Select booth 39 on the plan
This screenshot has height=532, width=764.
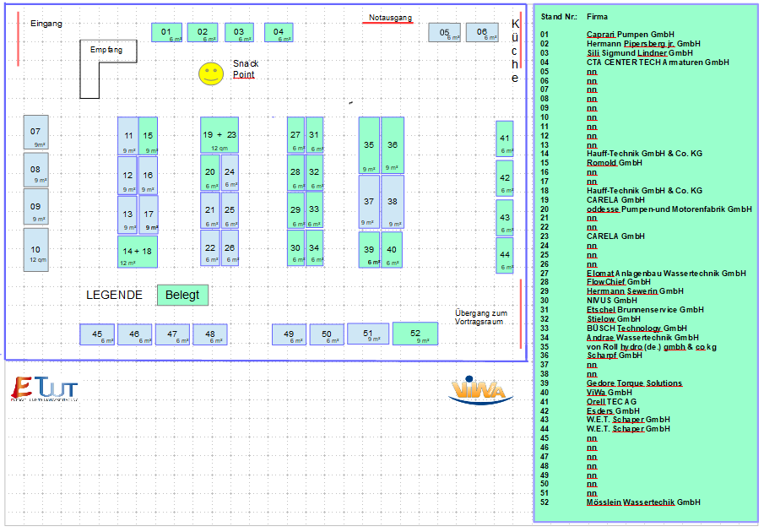tap(369, 250)
